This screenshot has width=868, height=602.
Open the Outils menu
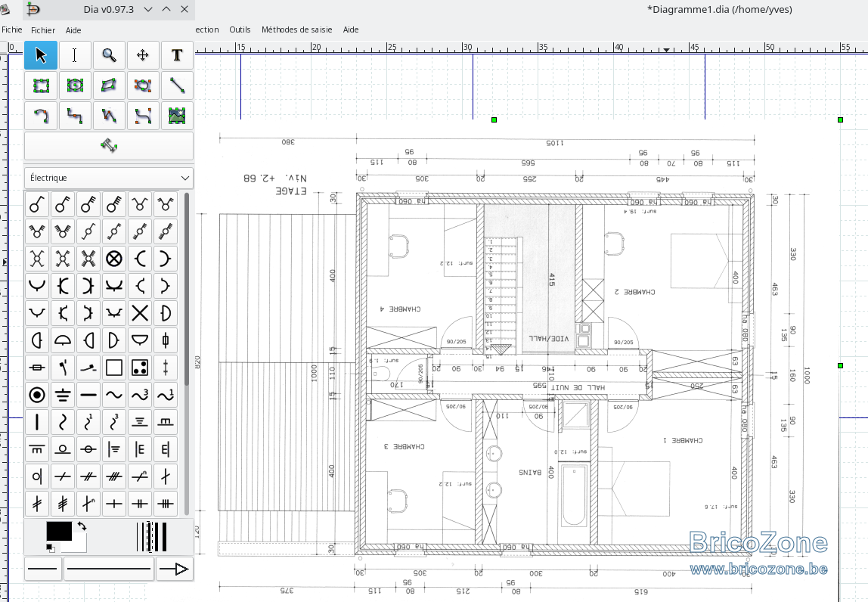[240, 30]
